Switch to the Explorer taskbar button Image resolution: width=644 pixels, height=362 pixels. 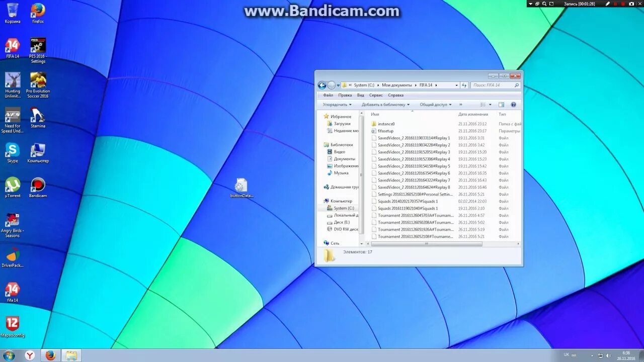[x=71, y=355]
